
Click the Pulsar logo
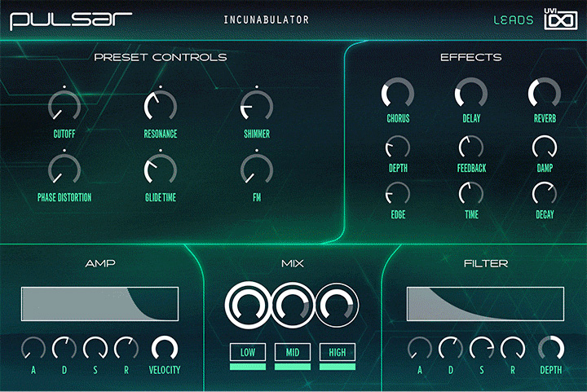[x=71, y=20]
